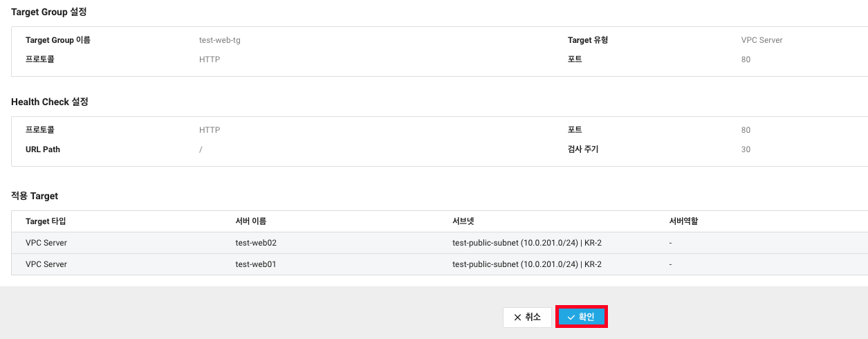
Task: Click subnet cell in test-web02 row
Action: coord(527,244)
